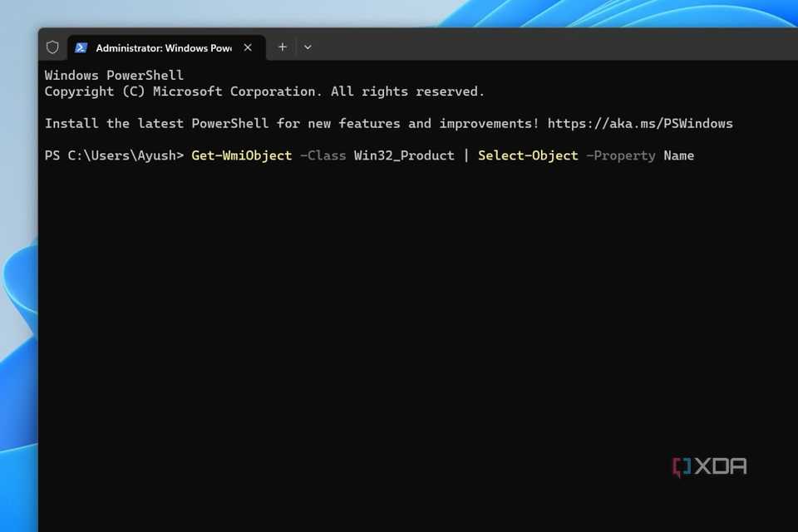Viewport: 798px width, 532px height.
Task: Click the PS C:\Users\Ayush> prompt
Action: (x=114, y=155)
